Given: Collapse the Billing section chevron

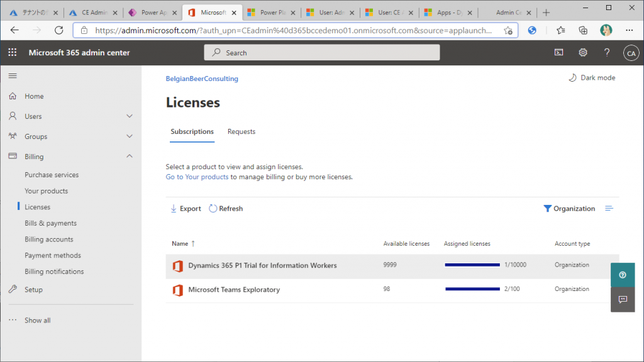Looking at the screenshot, I should [130, 156].
